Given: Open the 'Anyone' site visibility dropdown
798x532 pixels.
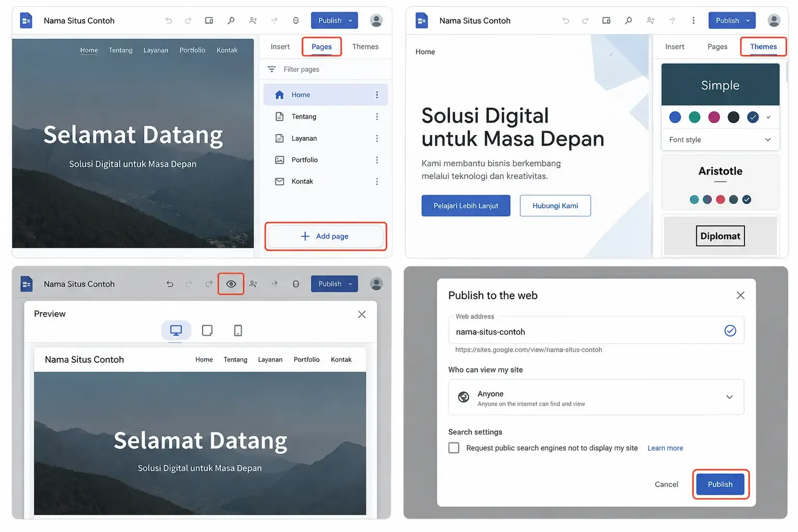Looking at the screenshot, I should [596, 397].
